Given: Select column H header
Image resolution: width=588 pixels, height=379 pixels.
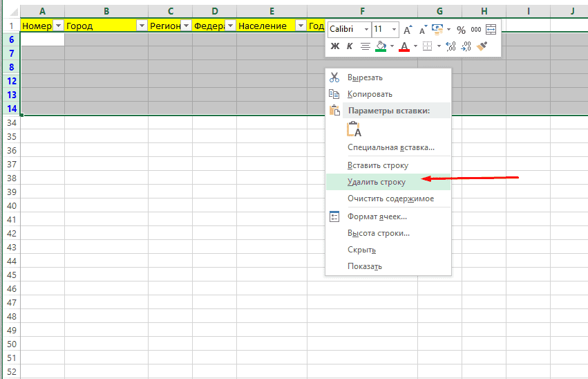Looking at the screenshot, I should pos(484,12).
